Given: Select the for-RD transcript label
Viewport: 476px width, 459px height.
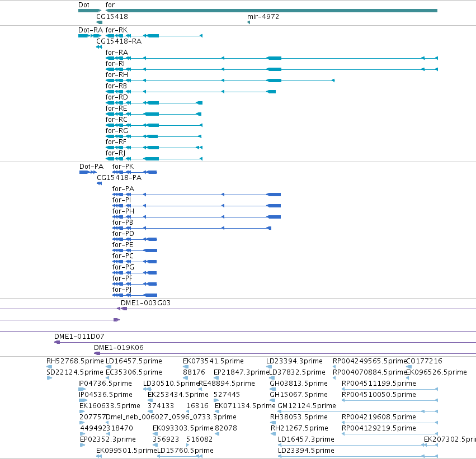Looking at the screenshot, I should click(x=116, y=97).
